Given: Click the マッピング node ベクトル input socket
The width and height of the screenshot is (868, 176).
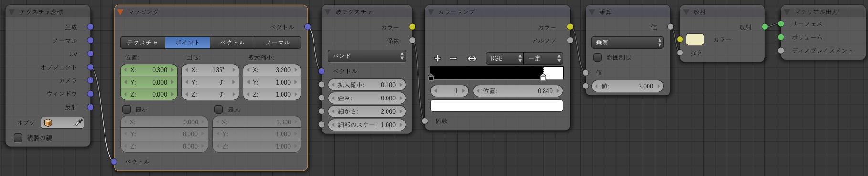Looking at the screenshot, I should (x=114, y=162).
